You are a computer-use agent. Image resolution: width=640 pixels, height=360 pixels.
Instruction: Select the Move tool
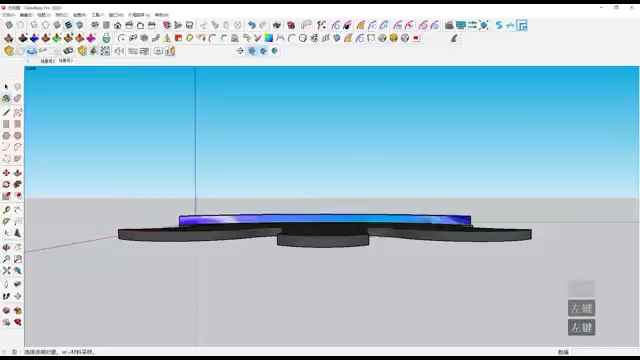(6, 173)
